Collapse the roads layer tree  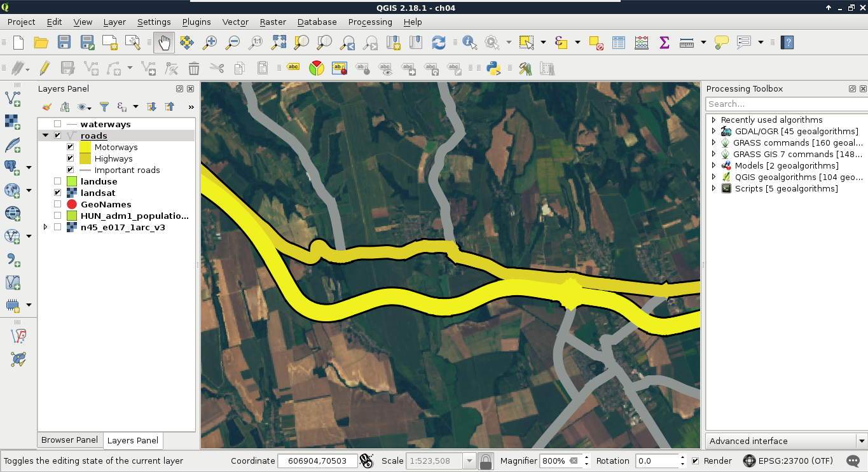[45, 135]
